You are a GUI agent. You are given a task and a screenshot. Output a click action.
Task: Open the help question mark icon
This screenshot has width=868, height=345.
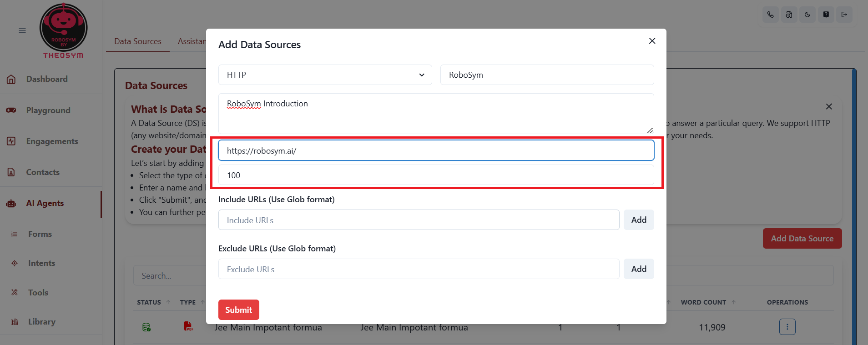coord(826,15)
